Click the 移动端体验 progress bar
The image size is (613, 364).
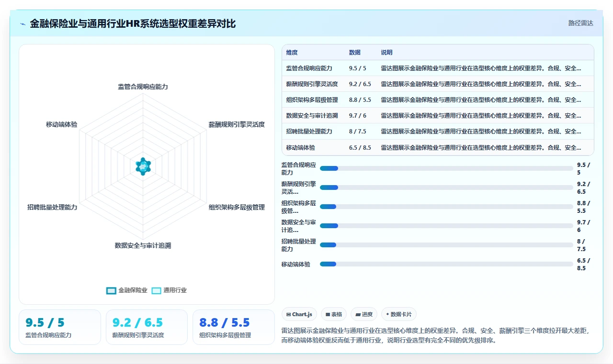(446, 264)
